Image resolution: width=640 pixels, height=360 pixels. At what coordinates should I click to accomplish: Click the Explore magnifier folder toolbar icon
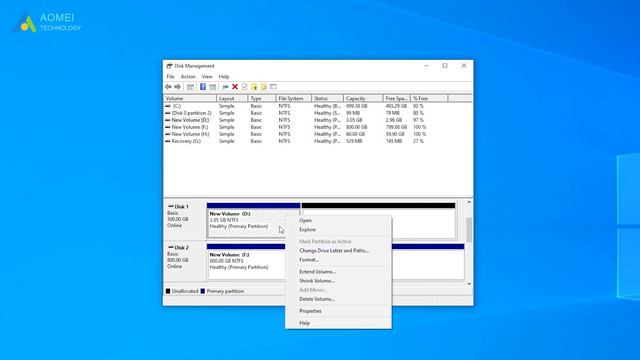click(264, 87)
